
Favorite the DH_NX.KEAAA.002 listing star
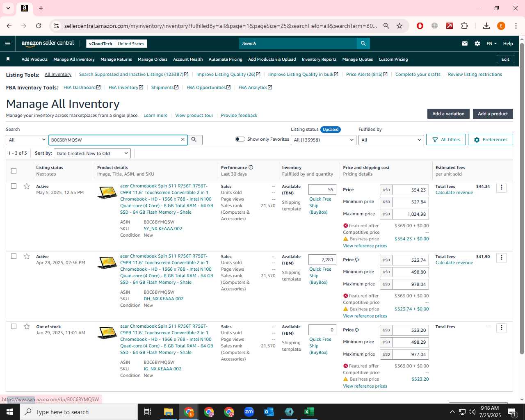pos(27,256)
